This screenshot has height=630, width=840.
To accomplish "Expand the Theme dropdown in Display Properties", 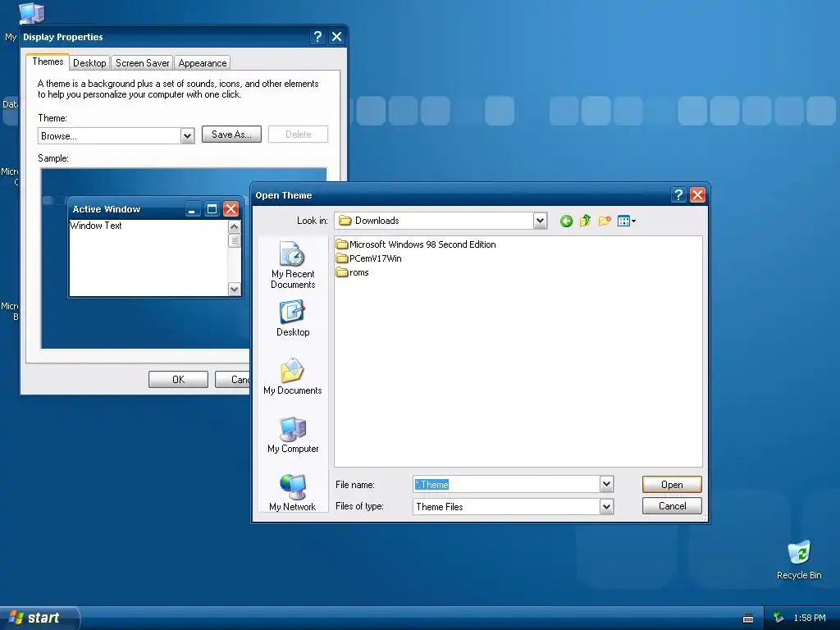I will coord(187,136).
